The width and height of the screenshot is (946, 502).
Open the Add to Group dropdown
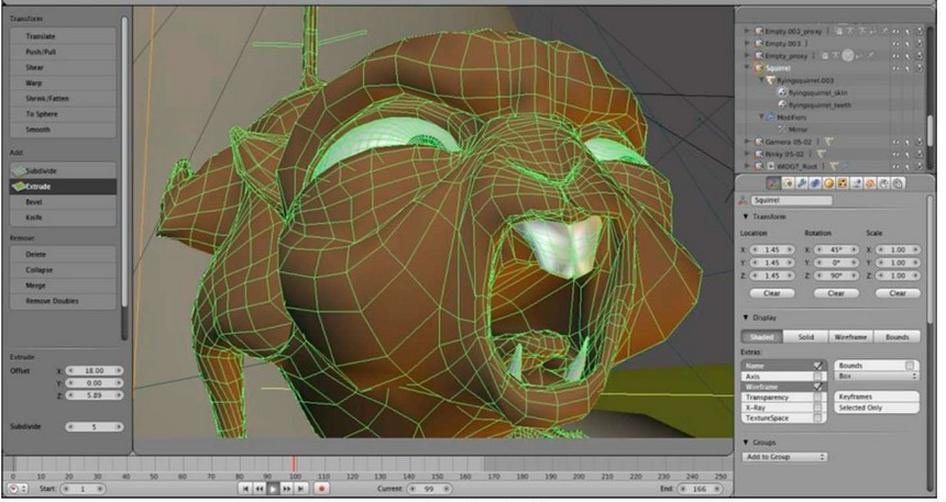pyautogui.click(x=784, y=457)
